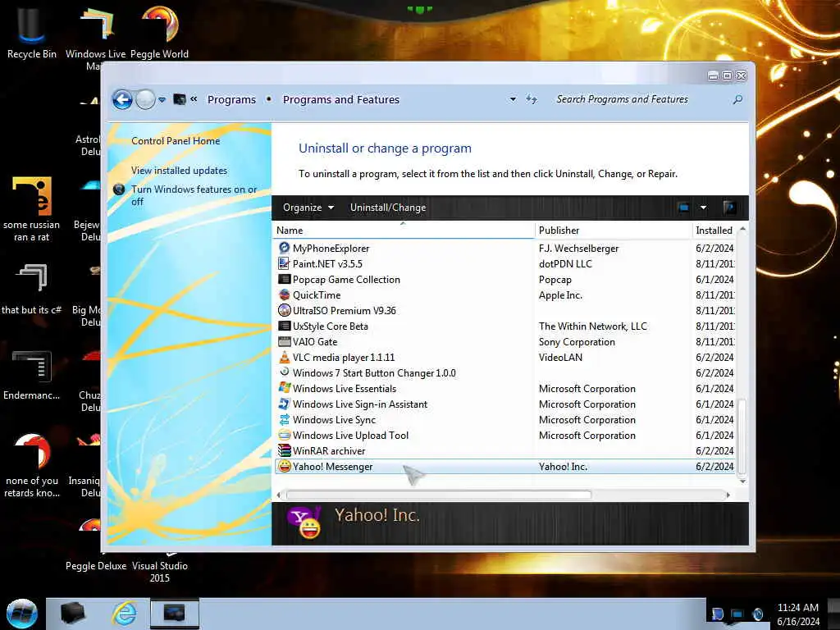
Task: Click The Within Network, LLC cell
Action: [592, 326]
